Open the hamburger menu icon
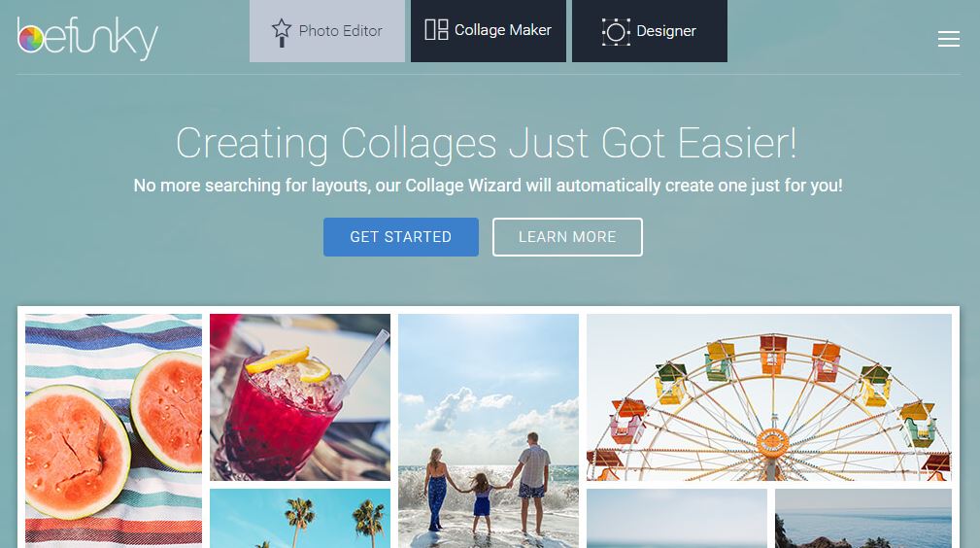Image resolution: width=980 pixels, height=548 pixels. click(x=948, y=39)
